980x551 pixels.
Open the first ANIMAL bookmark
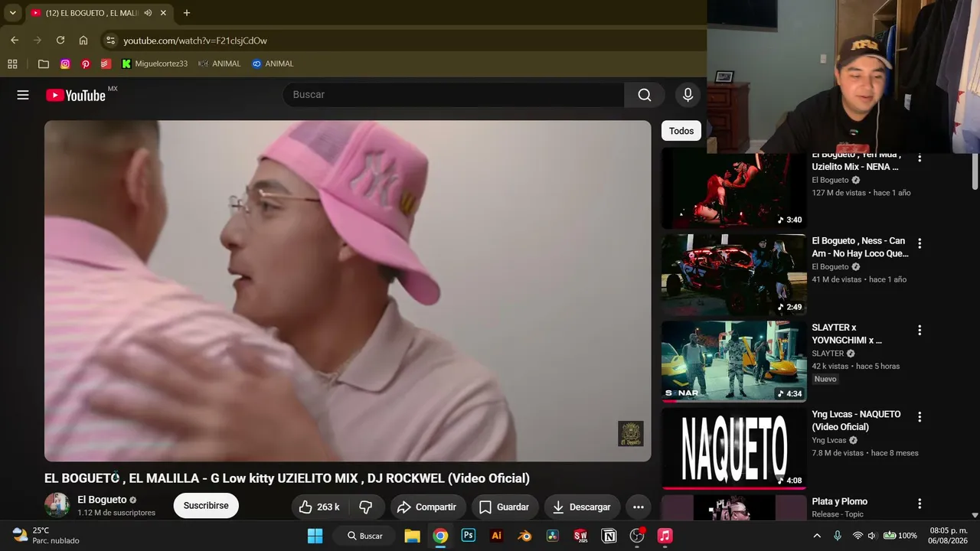[219, 64]
